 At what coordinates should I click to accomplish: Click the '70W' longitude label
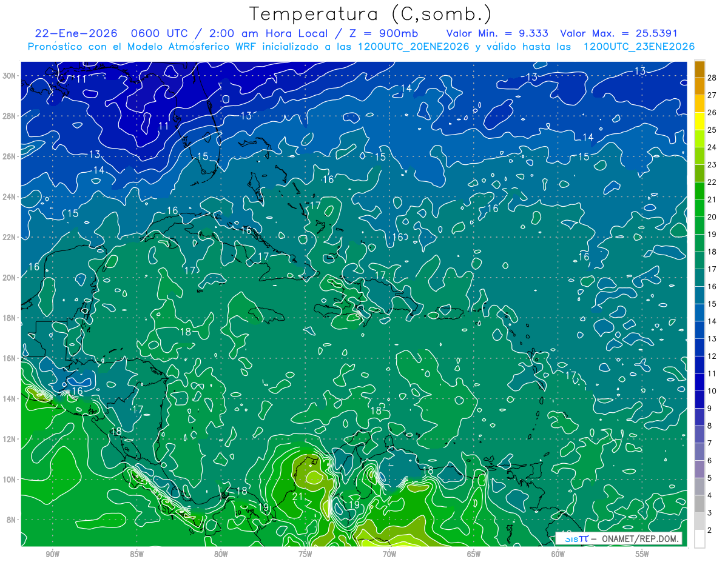(x=389, y=554)
